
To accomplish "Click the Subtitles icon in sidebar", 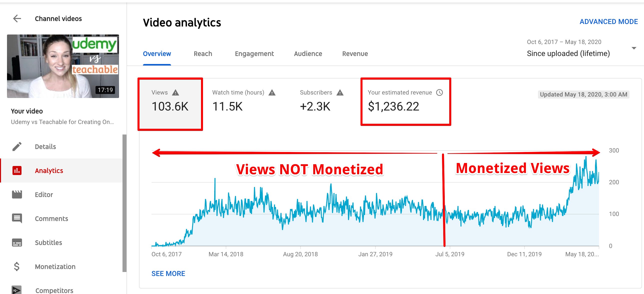I will pyautogui.click(x=17, y=242).
